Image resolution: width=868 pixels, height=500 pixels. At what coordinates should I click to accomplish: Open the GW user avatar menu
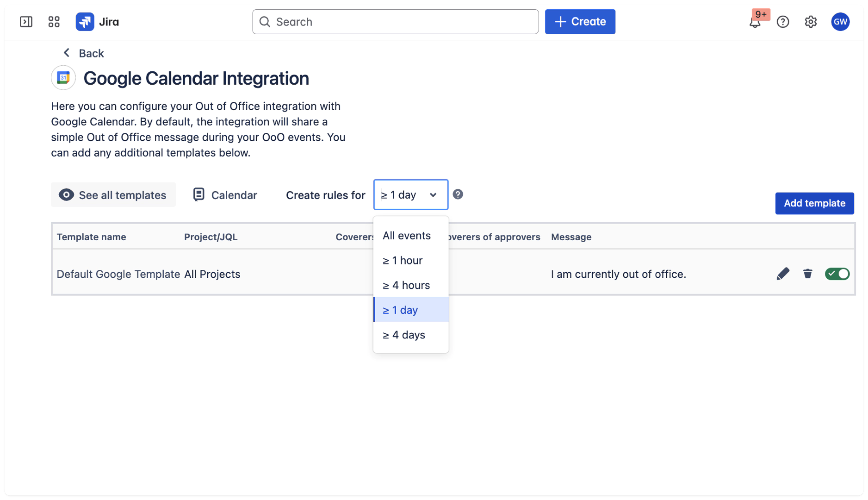coord(840,22)
